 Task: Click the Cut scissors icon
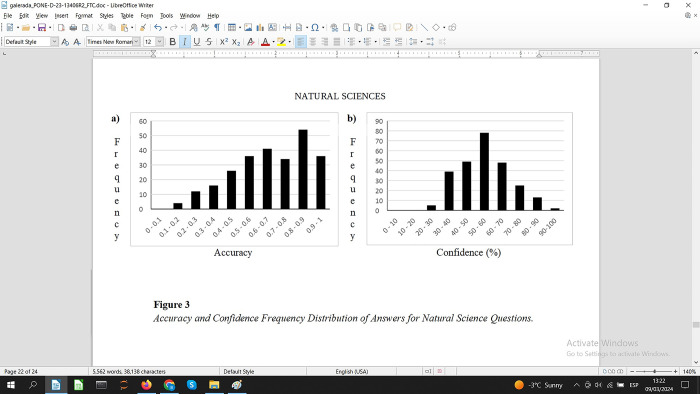[100, 28]
